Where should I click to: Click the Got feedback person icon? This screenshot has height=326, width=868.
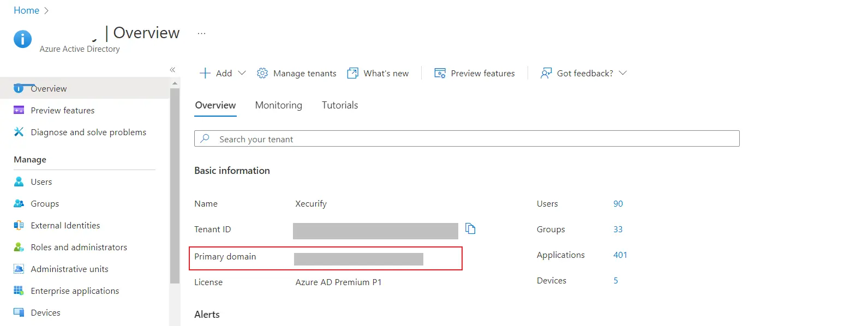click(x=546, y=73)
